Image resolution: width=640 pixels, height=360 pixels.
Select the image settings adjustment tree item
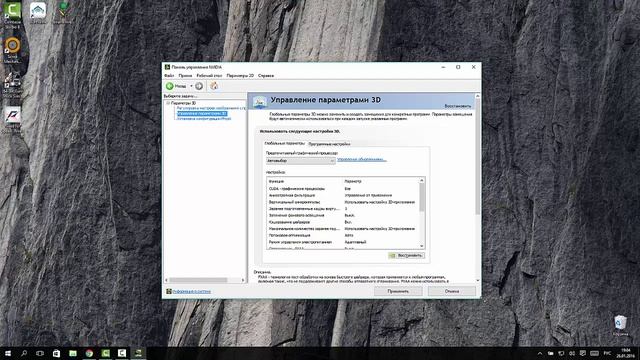pos(211,109)
